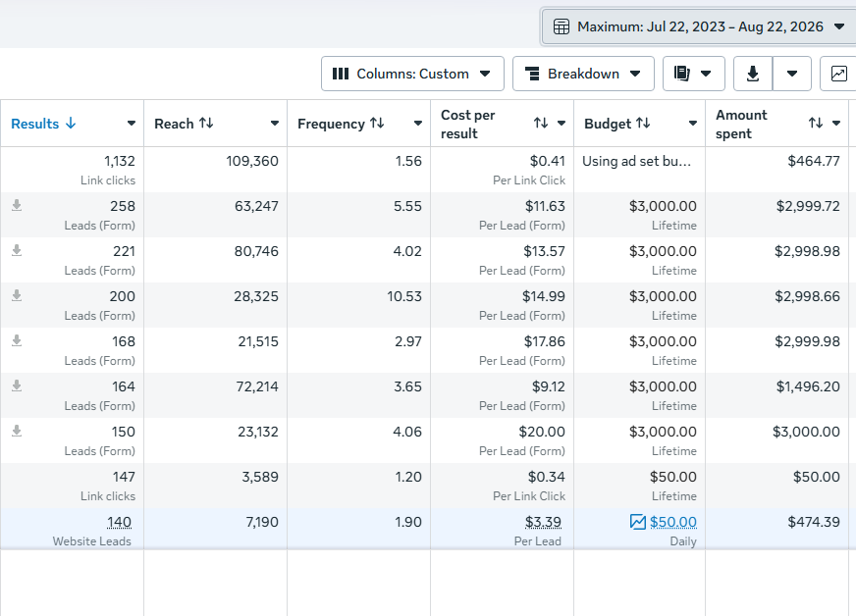The image size is (856, 616).
Task: Click Cost per result sort arrows
Action: click(541, 124)
